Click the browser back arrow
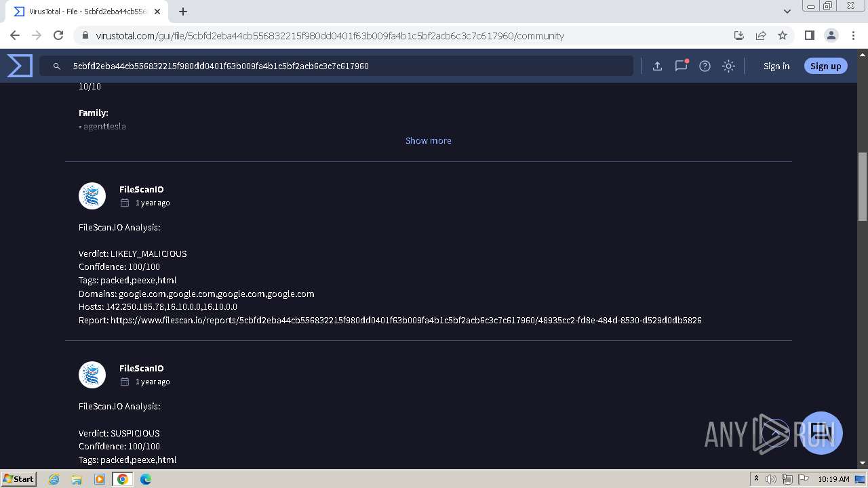868x488 pixels. coord(15,35)
